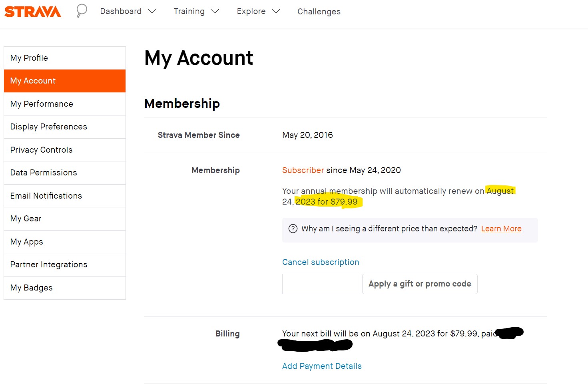This screenshot has height=390, width=588.
Task: Open Email Notifications settings
Action: click(x=65, y=196)
